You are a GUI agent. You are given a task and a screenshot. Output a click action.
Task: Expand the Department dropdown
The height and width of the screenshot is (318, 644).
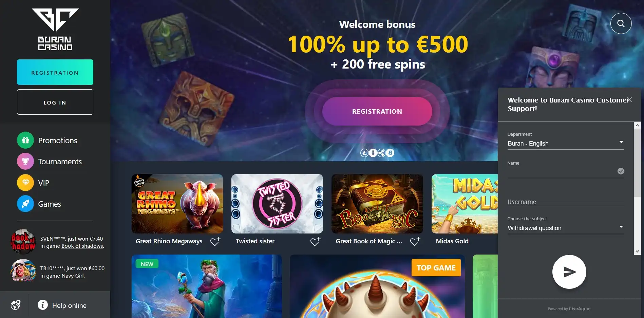point(566,144)
